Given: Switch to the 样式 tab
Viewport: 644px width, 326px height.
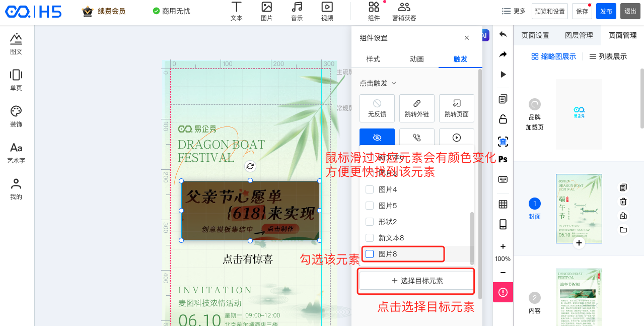Looking at the screenshot, I should [373, 59].
